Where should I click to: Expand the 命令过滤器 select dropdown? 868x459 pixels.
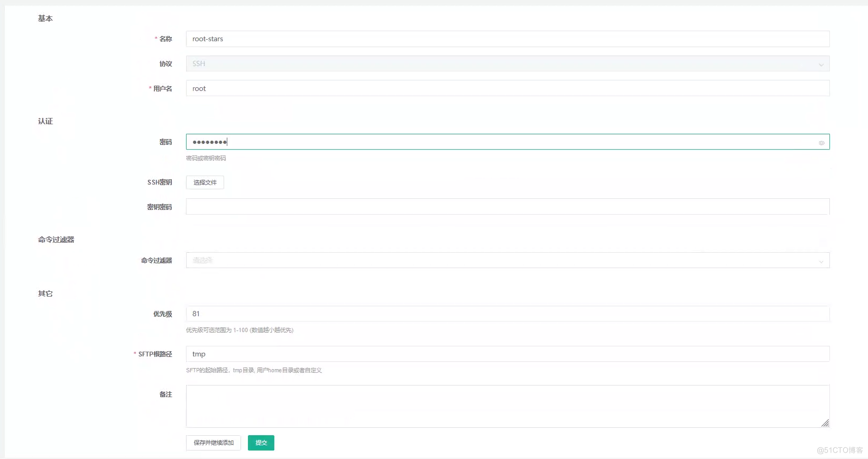[507, 260]
